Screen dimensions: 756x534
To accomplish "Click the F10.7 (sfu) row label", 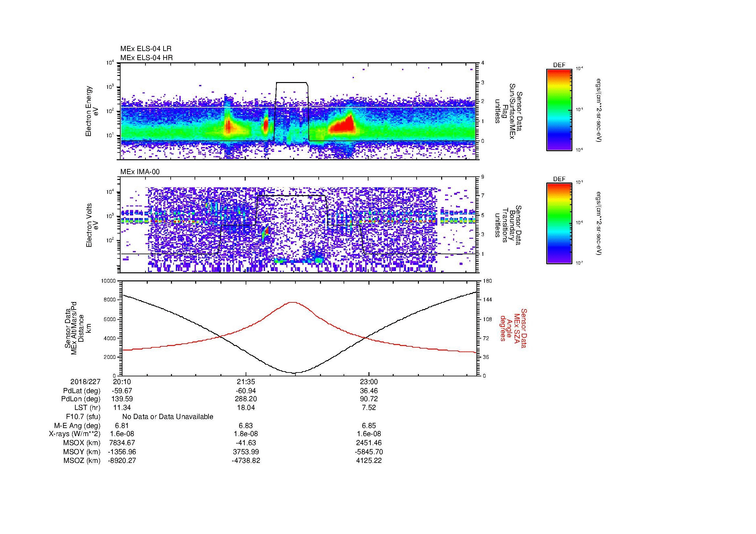I will (83, 417).
